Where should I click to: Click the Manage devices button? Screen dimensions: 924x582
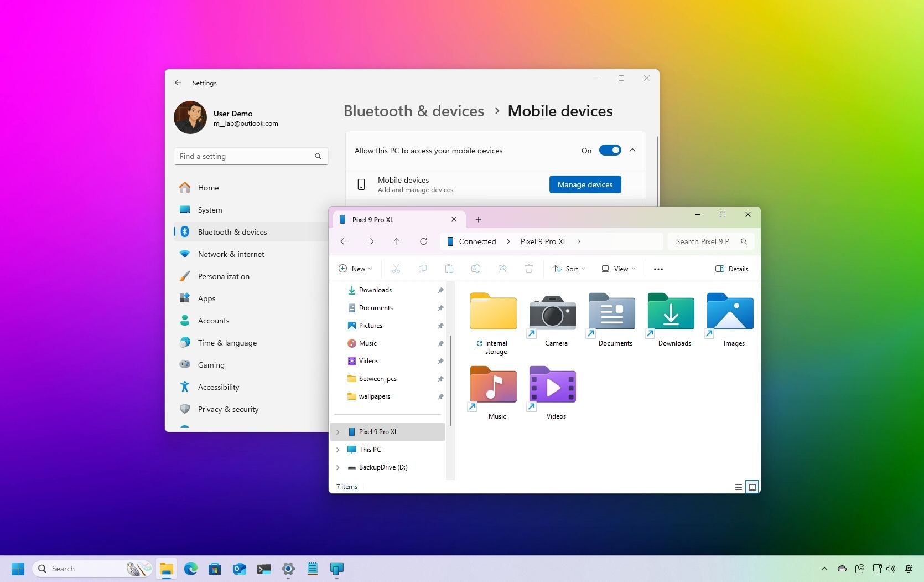(585, 184)
